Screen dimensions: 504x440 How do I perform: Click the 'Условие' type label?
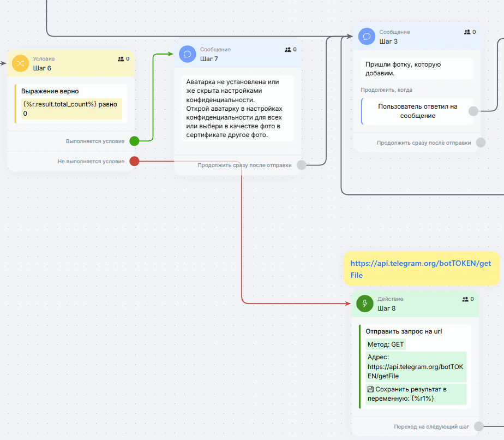click(x=44, y=59)
